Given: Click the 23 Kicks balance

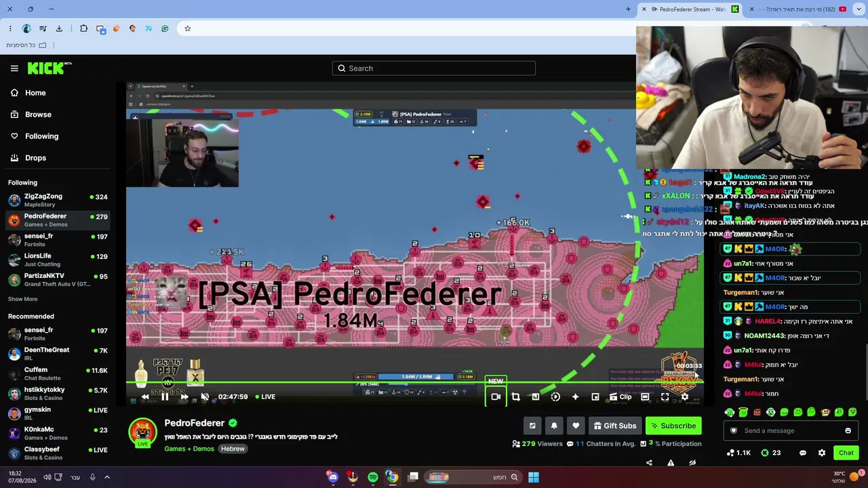Looking at the screenshot, I should pos(771,453).
